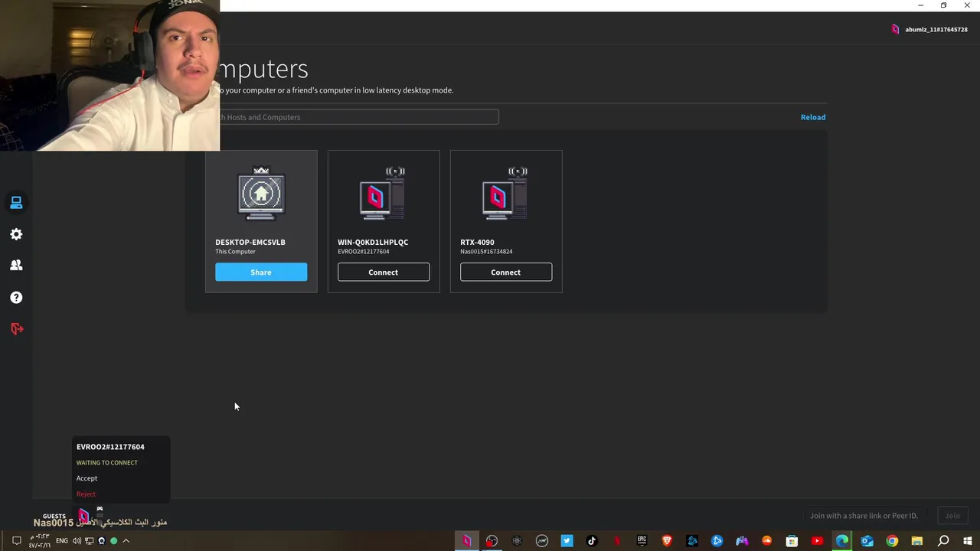This screenshot has width=980, height=551.
Task: Connect to WIN-Q0KD1LHPLQC host
Action: click(x=384, y=272)
